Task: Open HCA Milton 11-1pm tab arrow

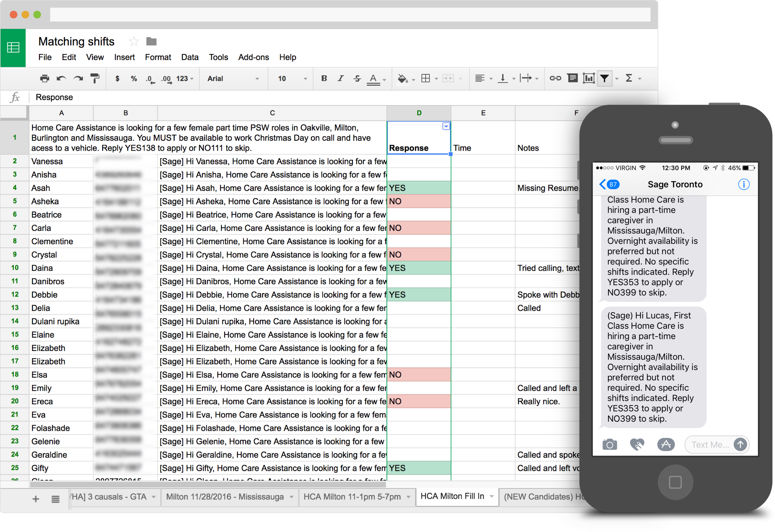Action: pos(409,497)
